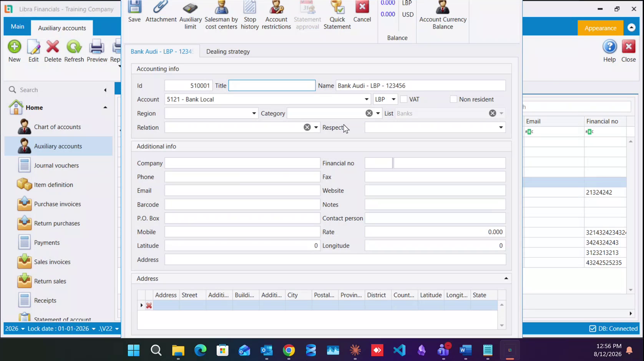The height and width of the screenshot is (361, 644).
Task: Clear the Category field with X icon
Action: 369,113
